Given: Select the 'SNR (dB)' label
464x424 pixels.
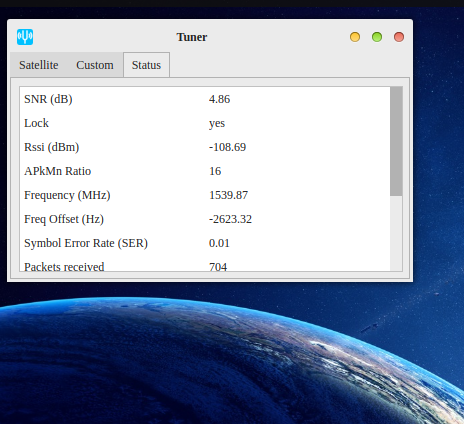Looking at the screenshot, I should coord(48,99).
